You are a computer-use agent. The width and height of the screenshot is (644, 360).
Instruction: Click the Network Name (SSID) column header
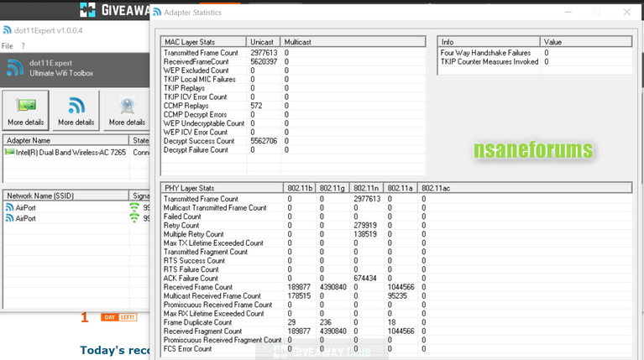66,196
